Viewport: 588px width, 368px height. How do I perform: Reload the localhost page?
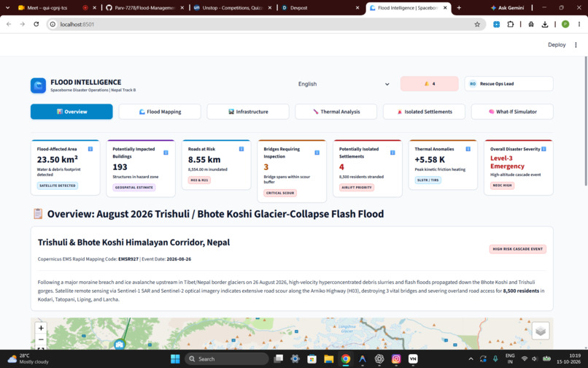[x=36, y=24]
